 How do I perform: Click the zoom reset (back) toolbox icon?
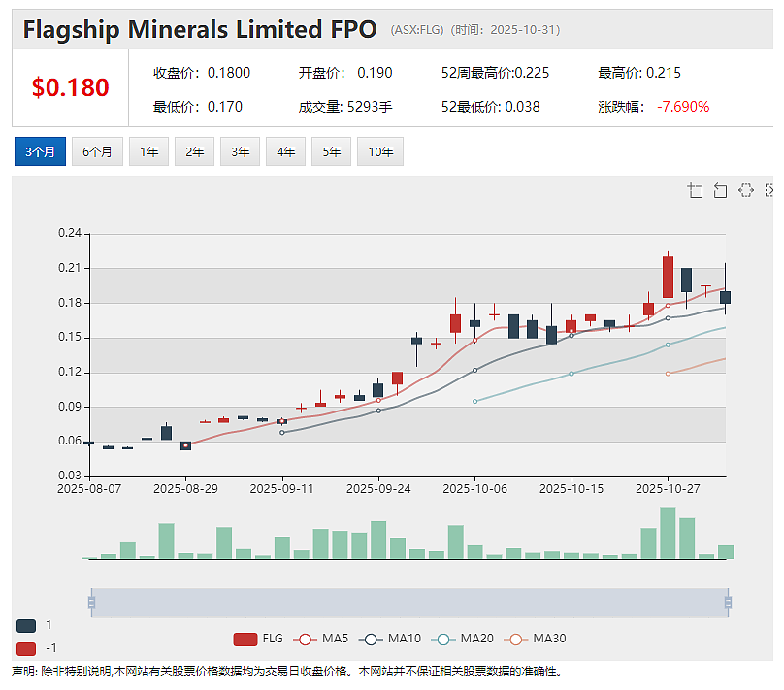click(x=720, y=190)
